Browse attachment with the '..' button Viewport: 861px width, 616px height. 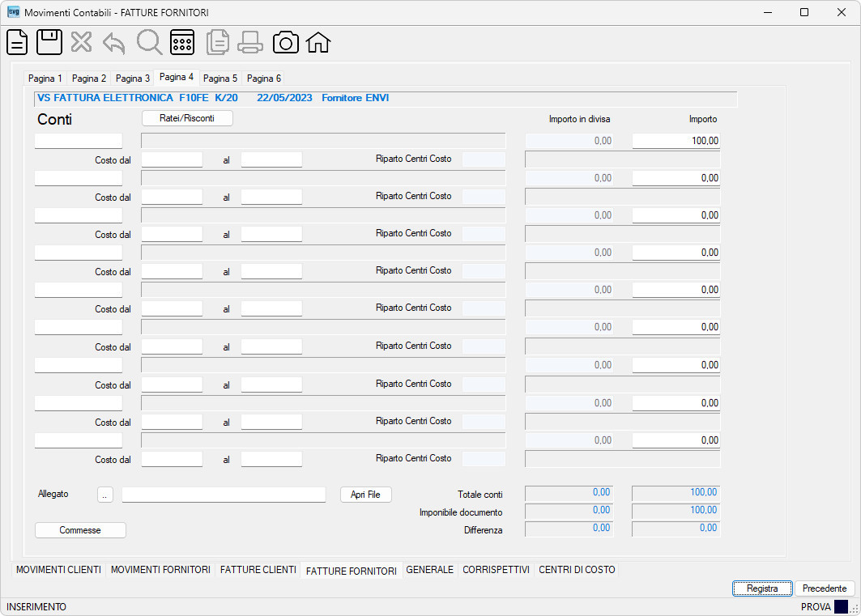coord(104,495)
